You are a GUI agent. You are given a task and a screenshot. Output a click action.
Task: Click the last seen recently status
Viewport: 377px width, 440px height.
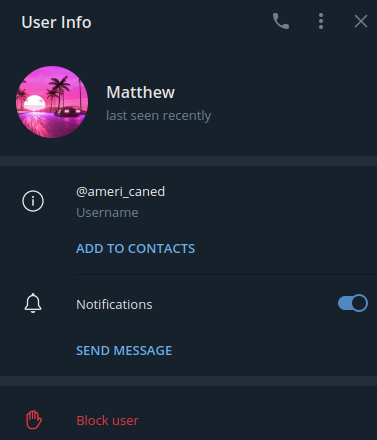pyautogui.click(x=158, y=116)
